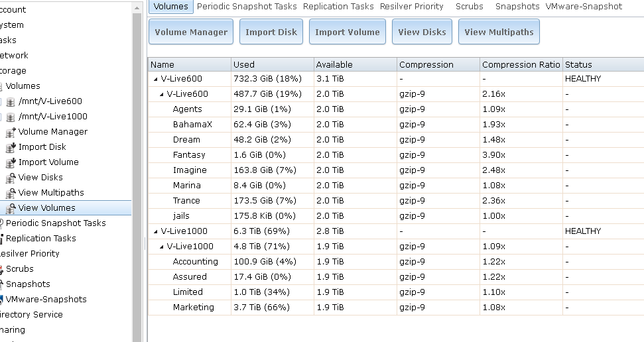This screenshot has width=644, height=342.
Task: Collapse the nested V-Live1000 dataset
Action: (x=161, y=247)
